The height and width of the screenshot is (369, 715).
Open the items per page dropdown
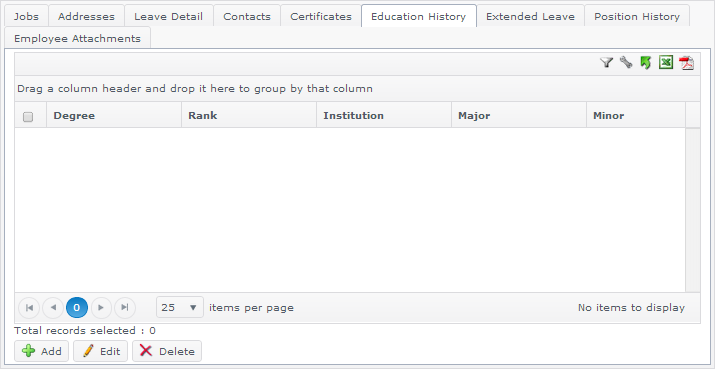[180, 307]
